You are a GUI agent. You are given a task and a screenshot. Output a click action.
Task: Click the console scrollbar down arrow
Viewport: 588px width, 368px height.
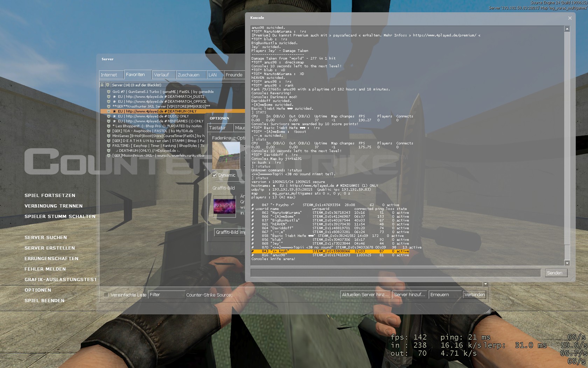point(567,263)
